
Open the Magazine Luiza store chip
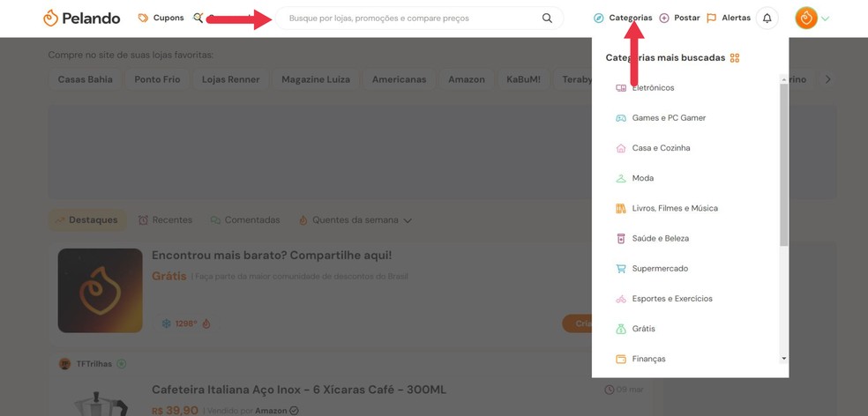click(316, 79)
